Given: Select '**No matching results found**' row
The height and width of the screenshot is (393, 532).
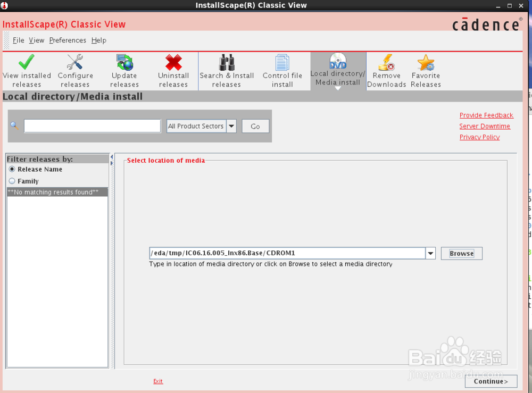Looking at the screenshot, I should click(57, 193).
